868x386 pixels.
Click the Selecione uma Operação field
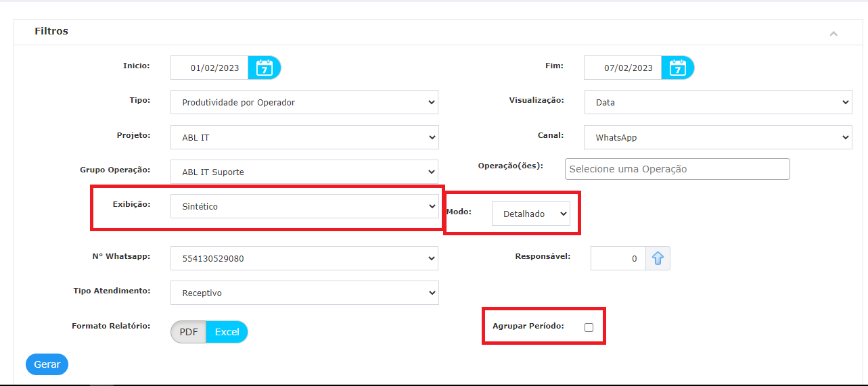[677, 169]
